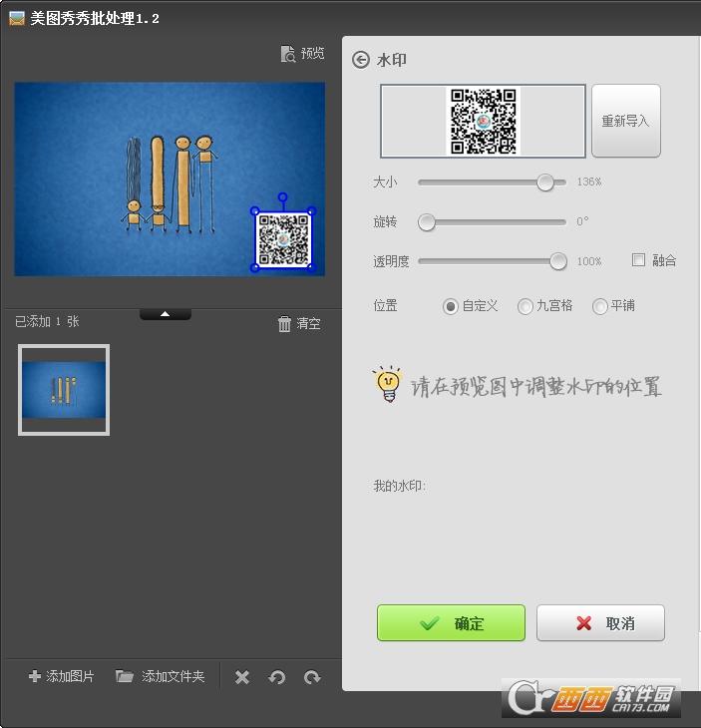Click the 添加图片 plus button
This screenshot has width=701, height=728.
point(61,676)
